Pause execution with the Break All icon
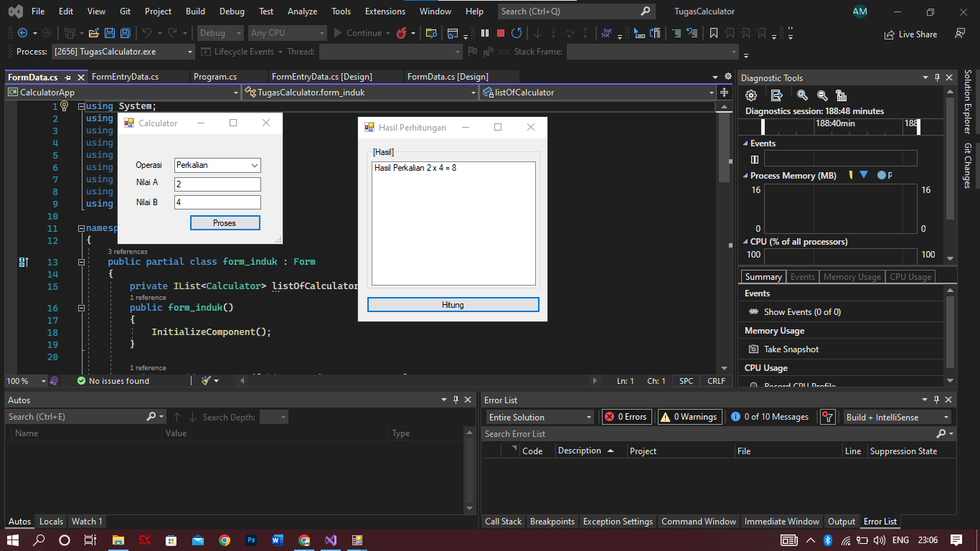The width and height of the screenshot is (980, 551). (485, 33)
